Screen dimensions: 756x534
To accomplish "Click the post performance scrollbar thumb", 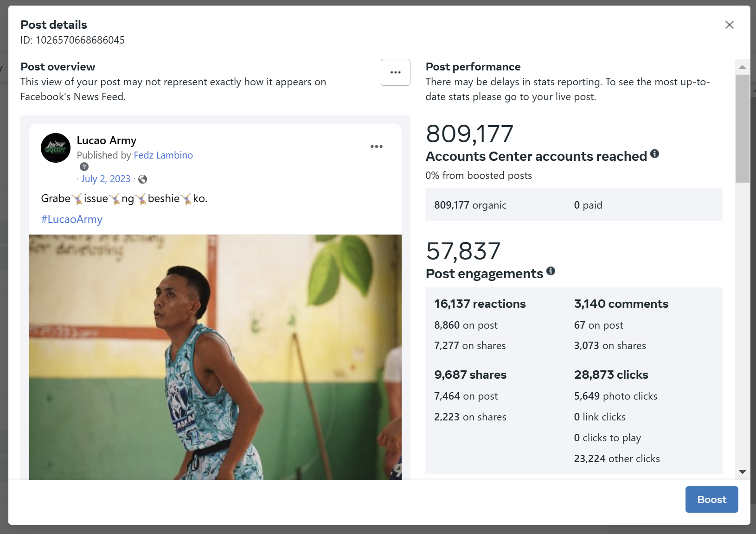I will tap(742, 128).
